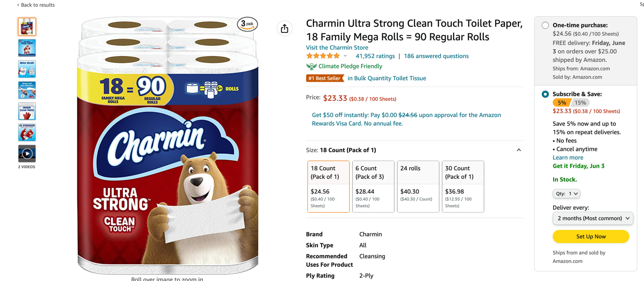
Task: Select the One-time purchase radio button
Action: (x=545, y=25)
